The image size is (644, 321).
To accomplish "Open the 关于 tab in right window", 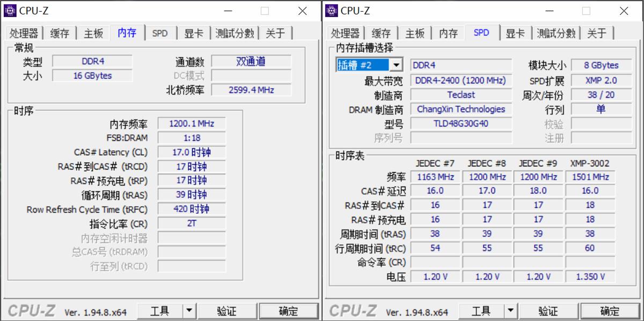I will [597, 33].
